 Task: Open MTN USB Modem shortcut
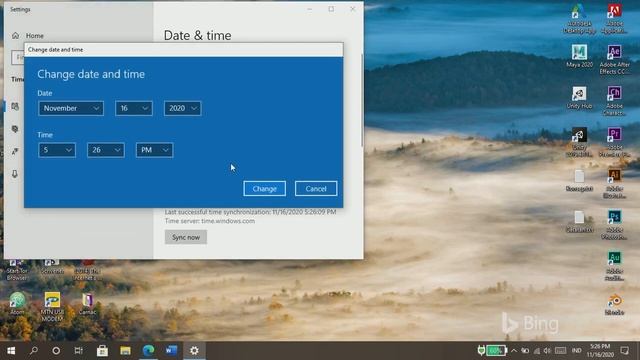tap(52, 307)
